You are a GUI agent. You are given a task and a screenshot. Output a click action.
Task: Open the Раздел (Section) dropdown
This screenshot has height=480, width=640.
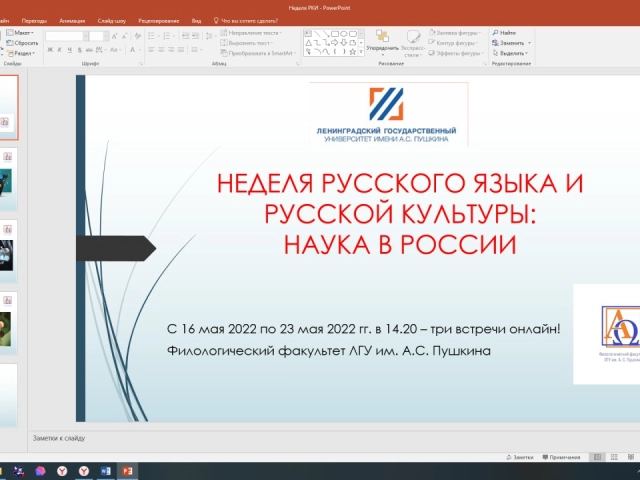(21, 53)
